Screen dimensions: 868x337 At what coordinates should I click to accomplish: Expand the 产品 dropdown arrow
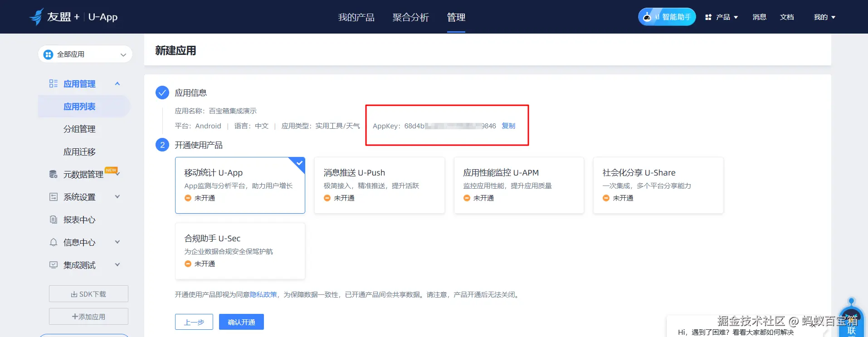(736, 17)
